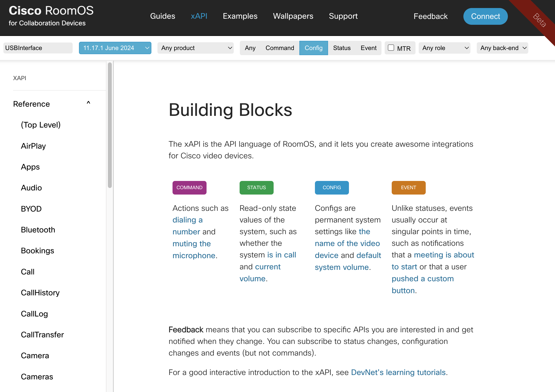
Task: Open the 'default system volume' link
Action: coord(348,261)
